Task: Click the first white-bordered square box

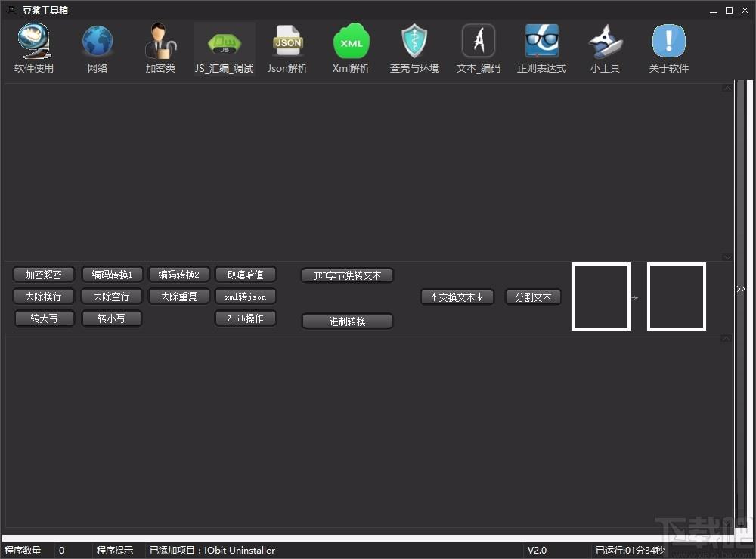Action: tap(601, 297)
